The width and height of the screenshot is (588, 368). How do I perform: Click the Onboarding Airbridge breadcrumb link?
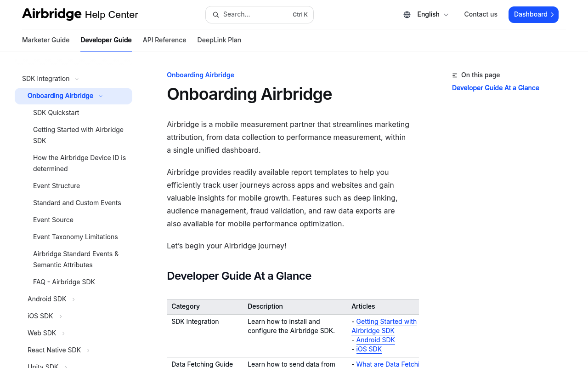click(x=200, y=75)
